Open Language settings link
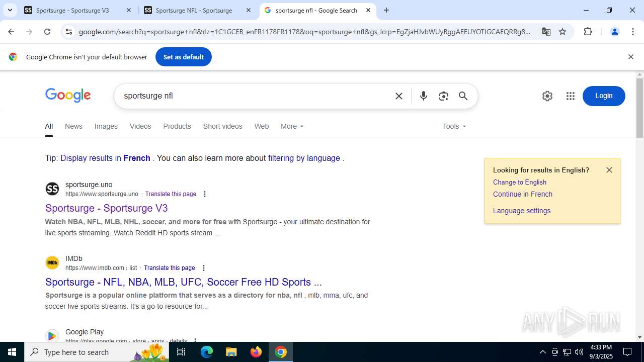 [522, 211]
